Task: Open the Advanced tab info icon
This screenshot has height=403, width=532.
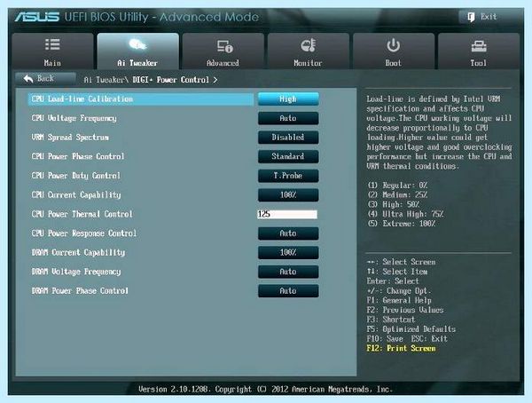Action: (224, 46)
